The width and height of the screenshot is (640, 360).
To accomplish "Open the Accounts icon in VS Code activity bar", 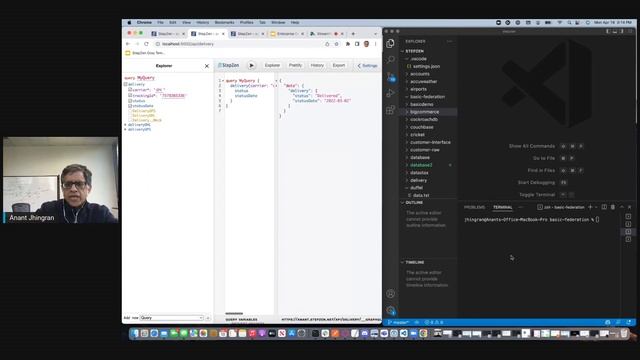I will click(391, 293).
